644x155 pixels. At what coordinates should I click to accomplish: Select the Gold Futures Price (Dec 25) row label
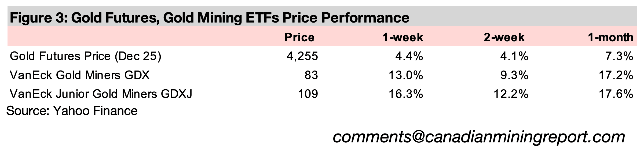pyautogui.click(x=85, y=56)
